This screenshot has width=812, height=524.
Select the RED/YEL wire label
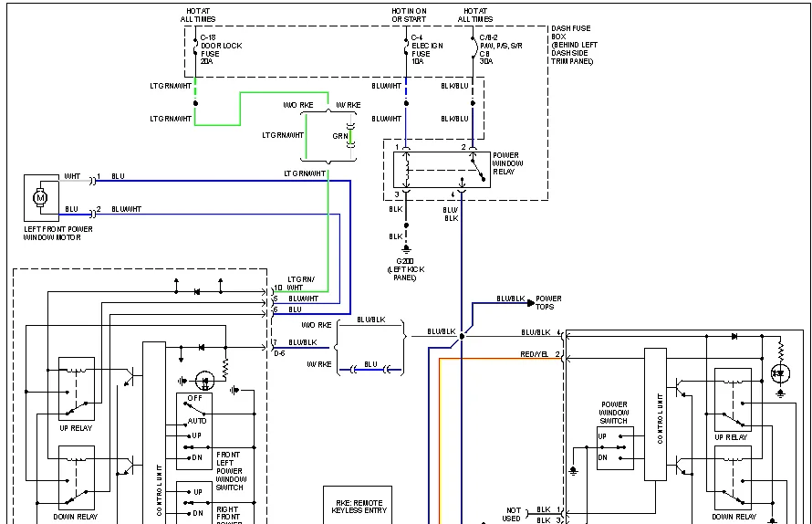(535, 354)
